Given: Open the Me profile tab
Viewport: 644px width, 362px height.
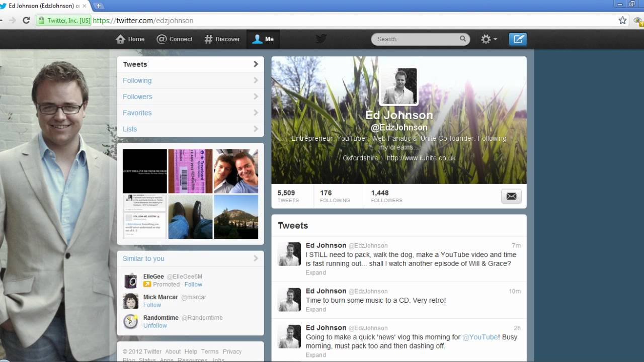Looking at the screenshot, I should [263, 39].
